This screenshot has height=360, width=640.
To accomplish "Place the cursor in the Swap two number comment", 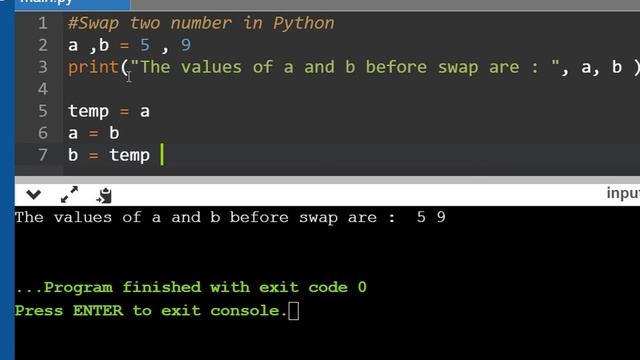I will click(201, 23).
